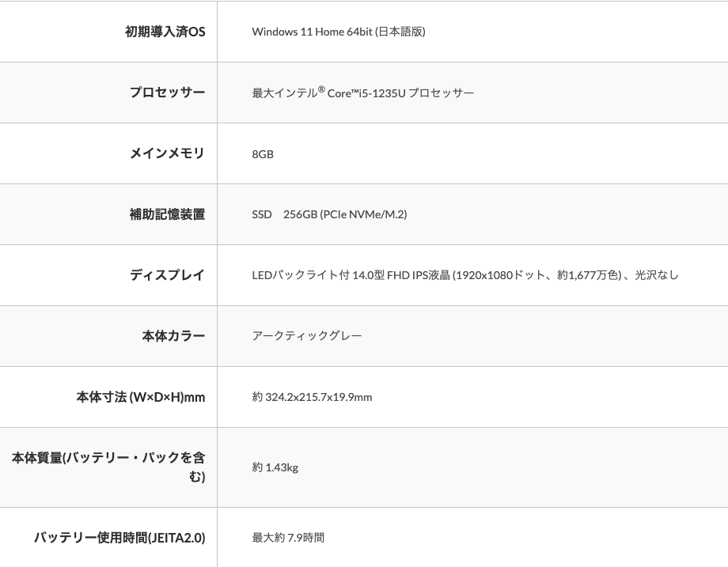Click the registered trademark symbol after インテル

[321, 89]
